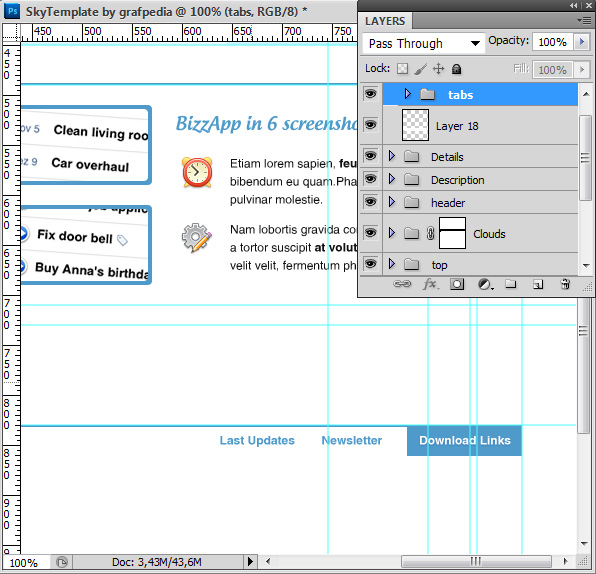
Task: Click canvas horizontal scroll right arrow
Action: (x=566, y=561)
